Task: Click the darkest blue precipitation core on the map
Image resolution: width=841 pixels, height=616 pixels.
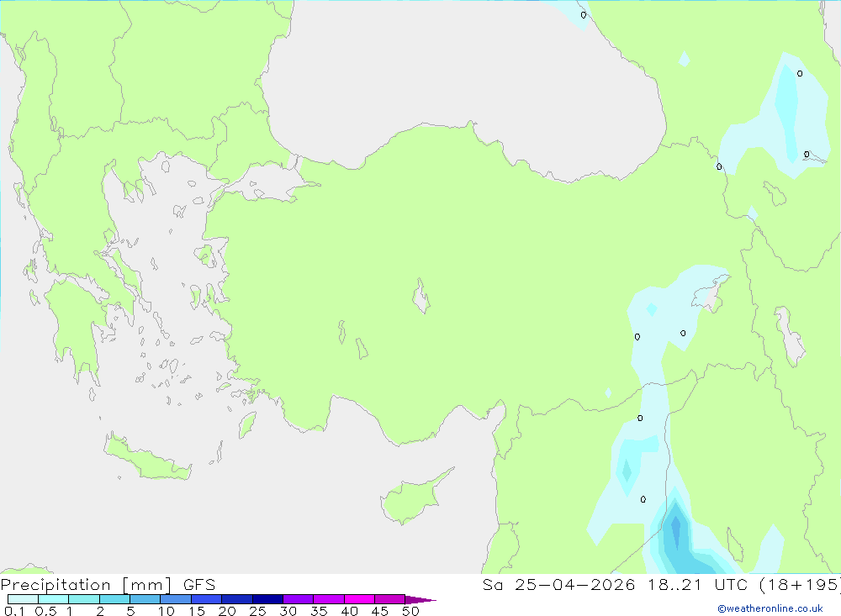Action: 676,531
